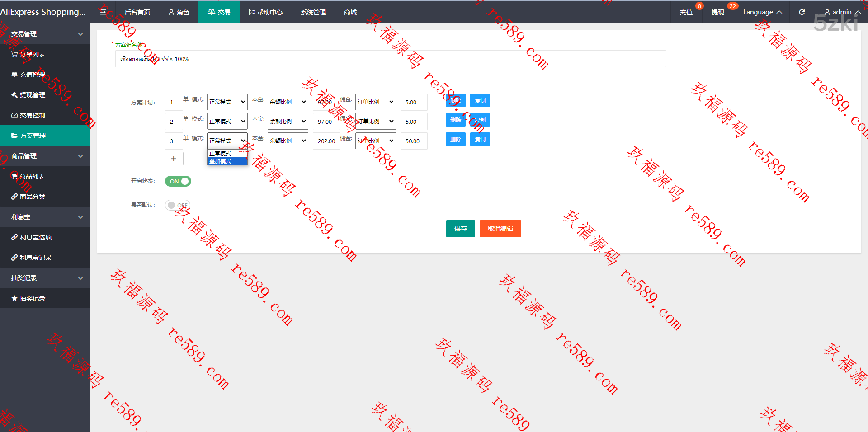Turn off the 开启状态 ON switch
The image size is (868, 432).
[178, 181]
